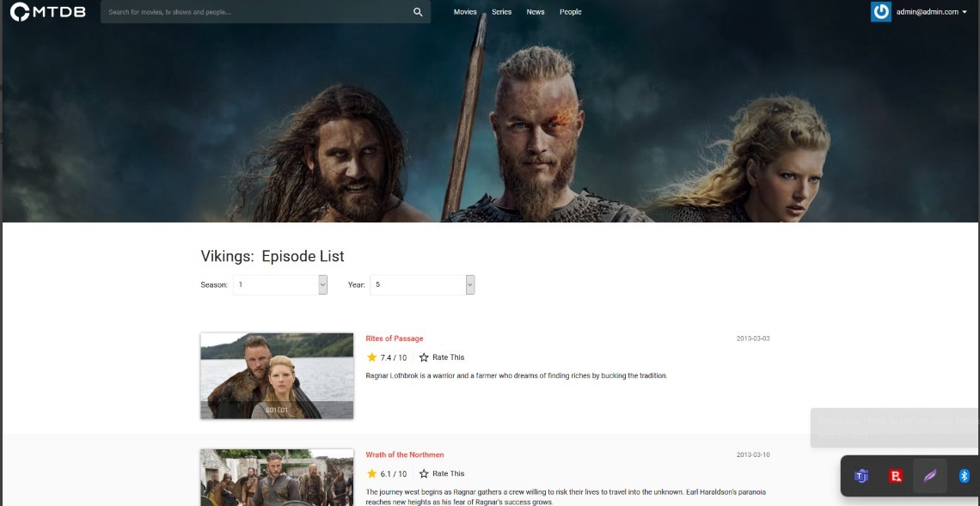
Task: Click the date 2013-03-10
Action: 752,454
